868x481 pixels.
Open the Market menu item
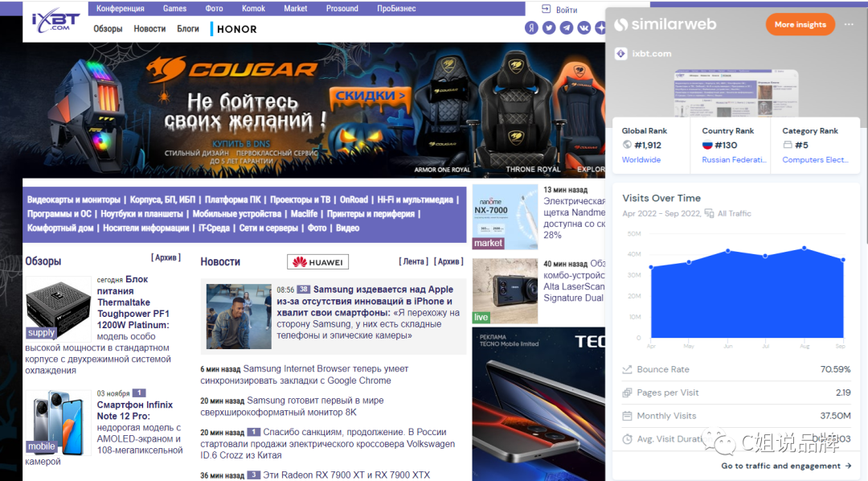296,8
